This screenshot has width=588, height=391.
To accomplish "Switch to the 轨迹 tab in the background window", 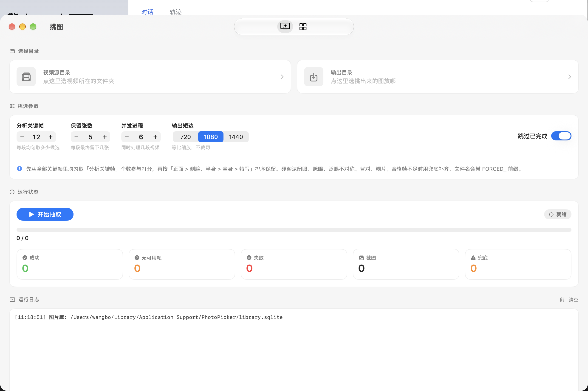I will (x=176, y=12).
